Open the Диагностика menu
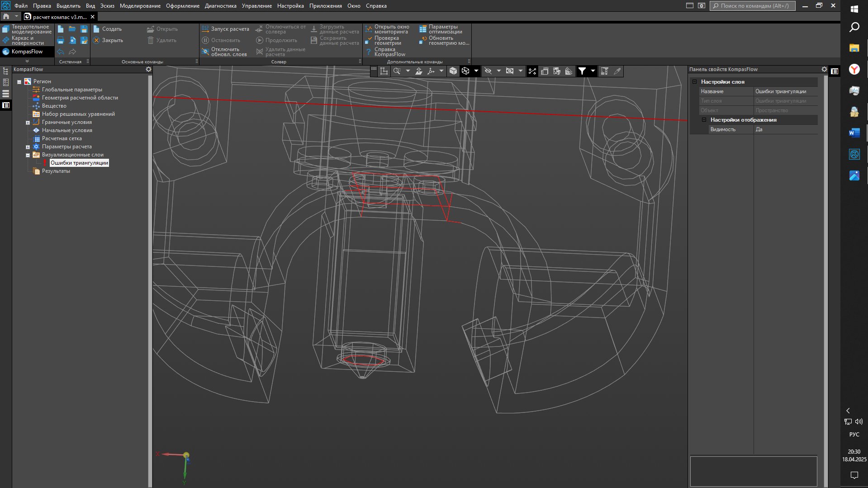Viewport: 868px width, 488px height. click(x=220, y=6)
